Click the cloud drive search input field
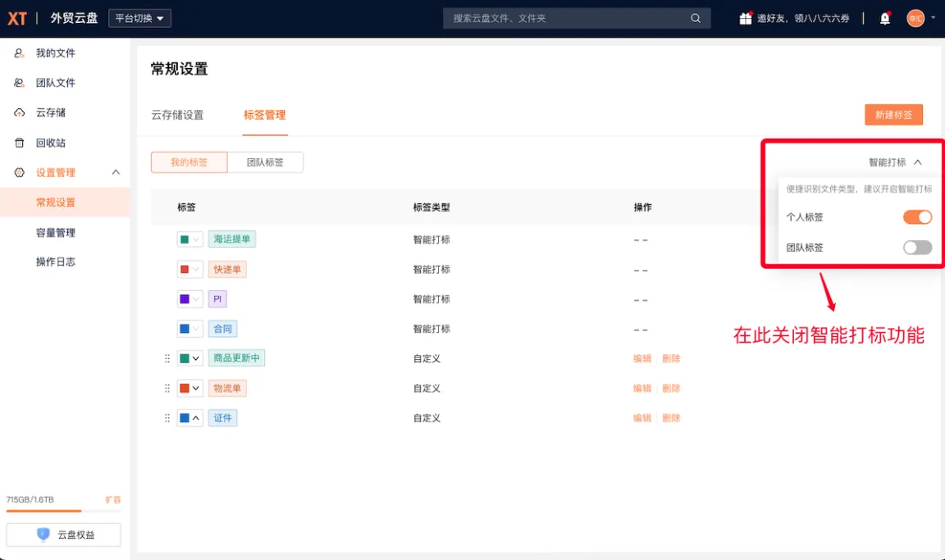945x560 pixels. point(566,18)
